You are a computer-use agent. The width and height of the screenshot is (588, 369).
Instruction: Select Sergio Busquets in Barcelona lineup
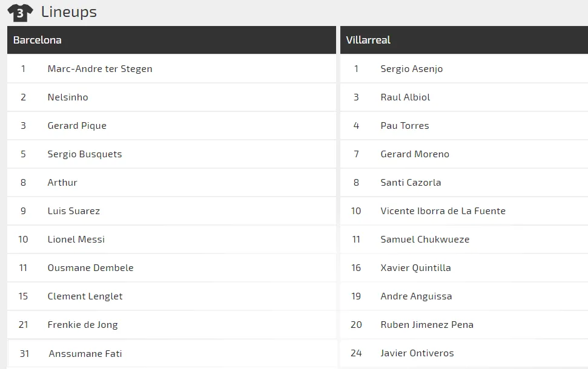click(x=85, y=154)
